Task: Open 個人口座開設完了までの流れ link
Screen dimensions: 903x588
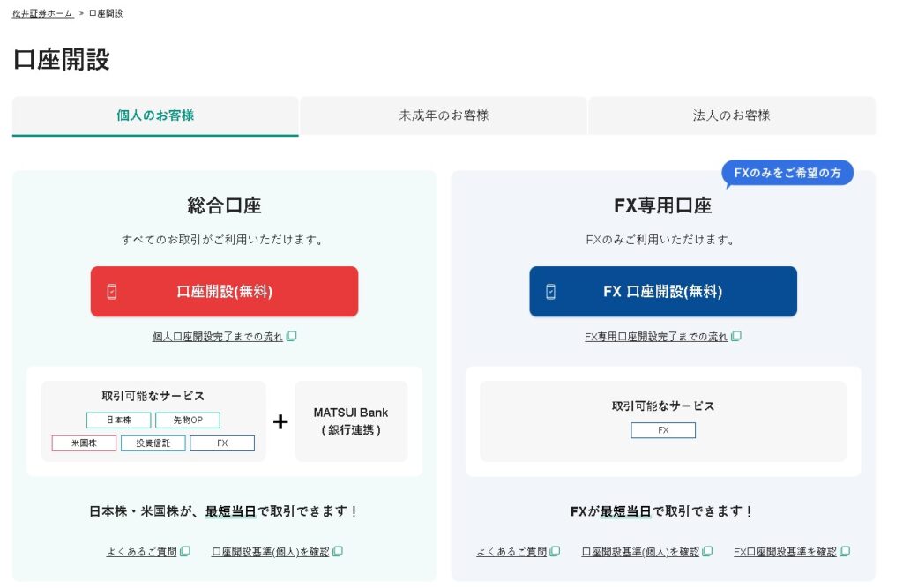Action: (x=218, y=337)
